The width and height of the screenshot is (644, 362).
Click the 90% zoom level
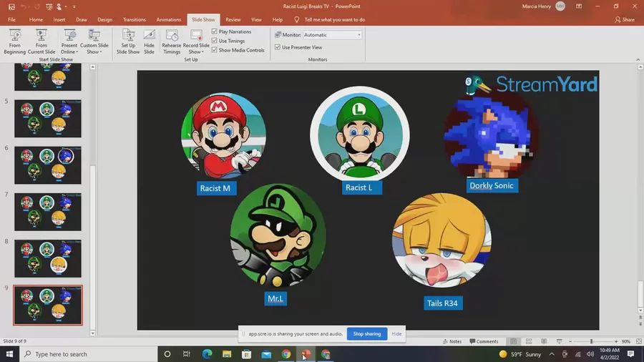click(x=626, y=341)
